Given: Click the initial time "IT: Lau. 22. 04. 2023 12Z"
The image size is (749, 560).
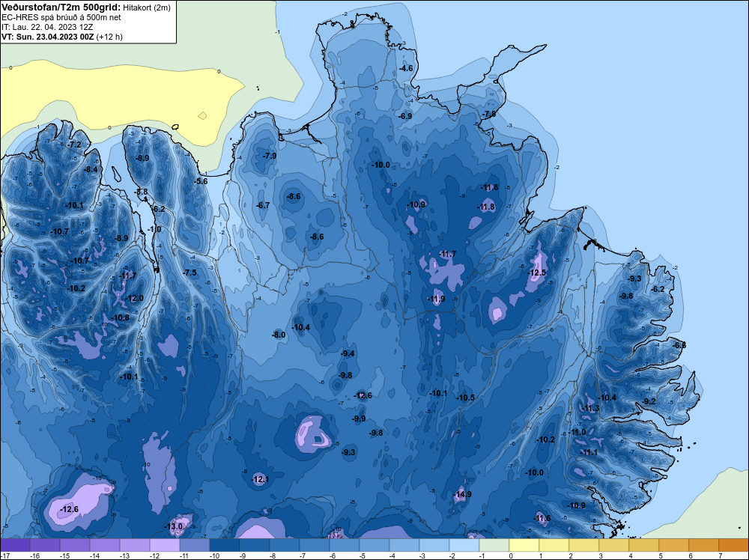Looking at the screenshot, I should coord(47,27).
